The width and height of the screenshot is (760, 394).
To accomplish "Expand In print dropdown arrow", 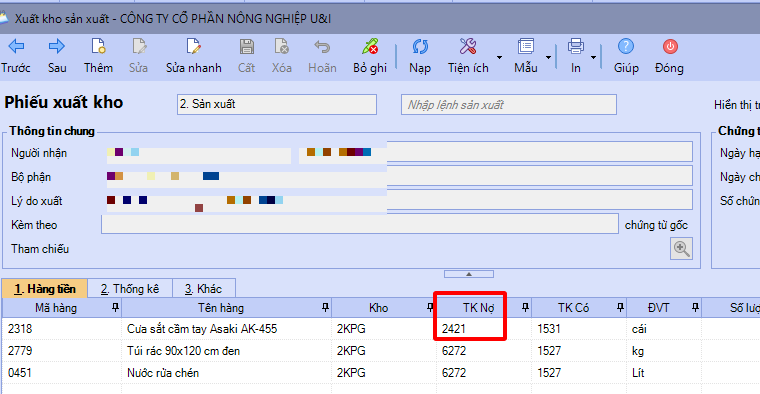I will [593, 57].
